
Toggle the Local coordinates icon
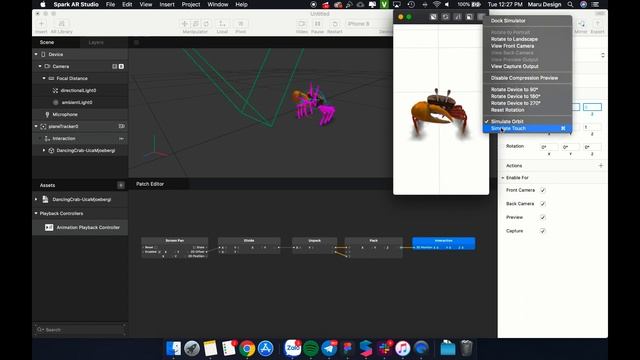pos(222,24)
